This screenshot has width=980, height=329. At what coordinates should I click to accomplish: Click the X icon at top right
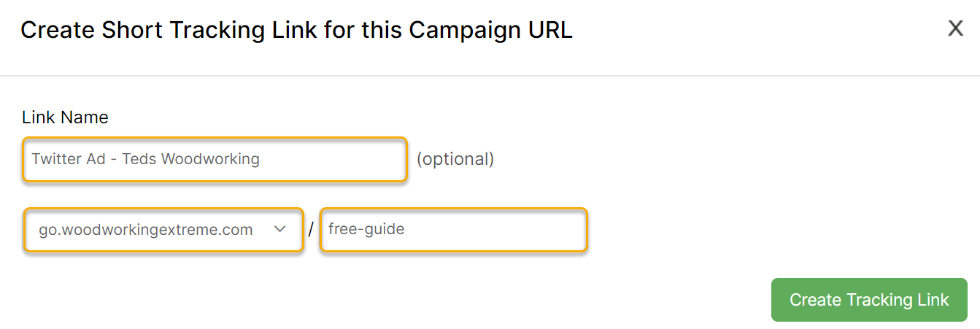pyautogui.click(x=955, y=28)
